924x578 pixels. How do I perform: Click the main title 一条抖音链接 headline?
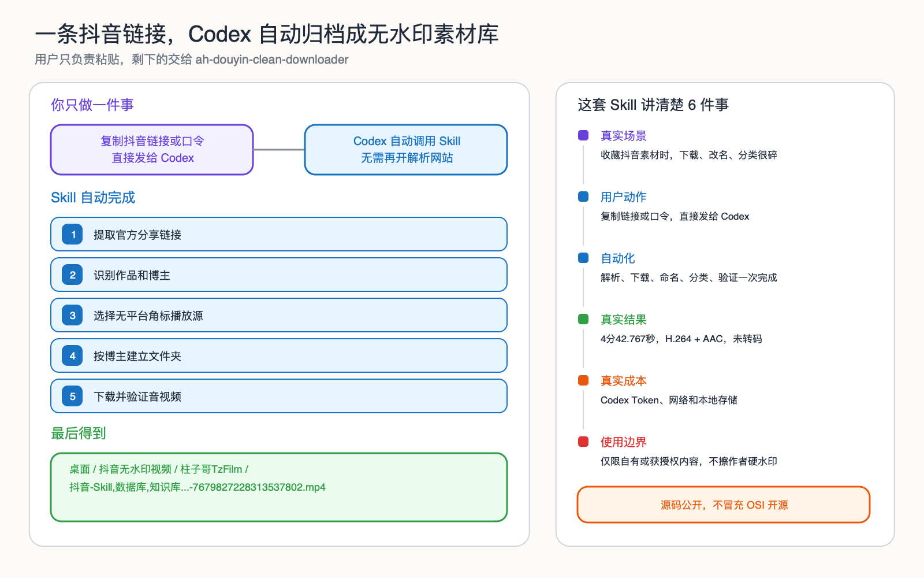267,34
